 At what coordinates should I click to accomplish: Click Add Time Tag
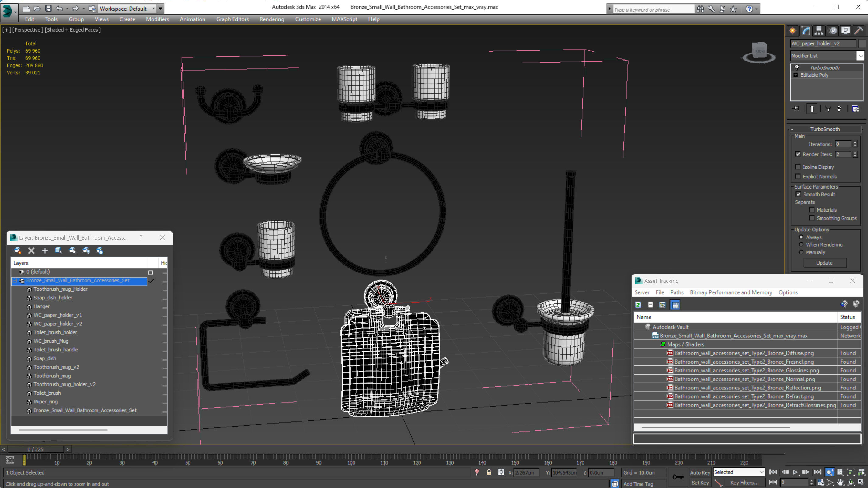pyautogui.click(x=638, y=484)
